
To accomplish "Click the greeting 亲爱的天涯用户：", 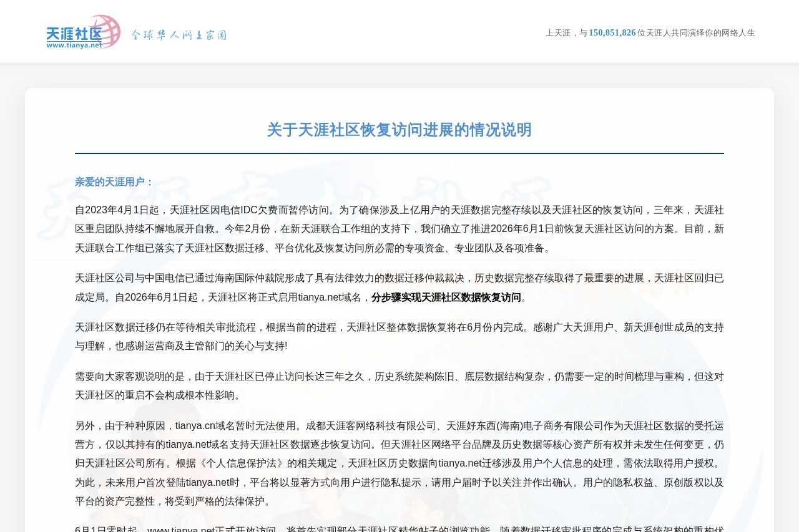I will click(x=115, y=182).
